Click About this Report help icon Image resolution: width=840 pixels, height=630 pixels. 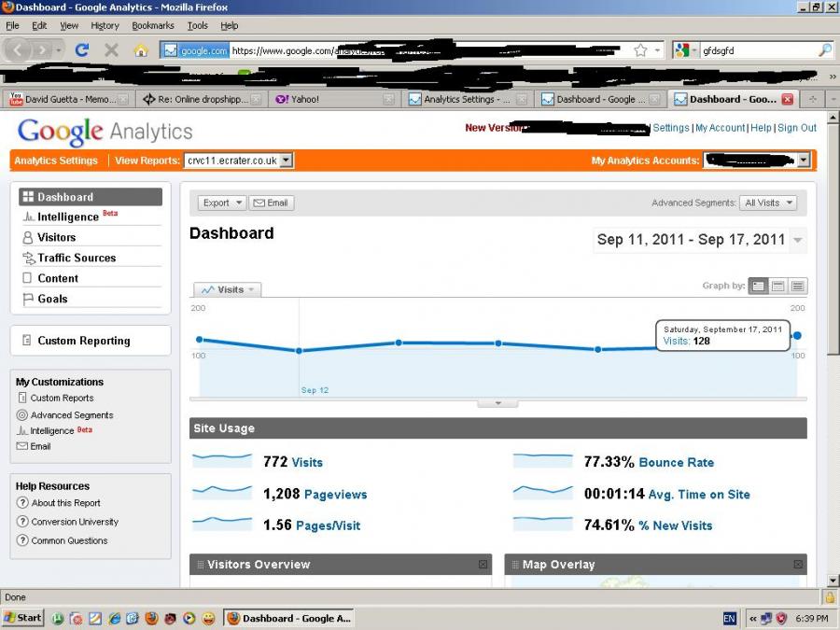[x=22, y=502]
